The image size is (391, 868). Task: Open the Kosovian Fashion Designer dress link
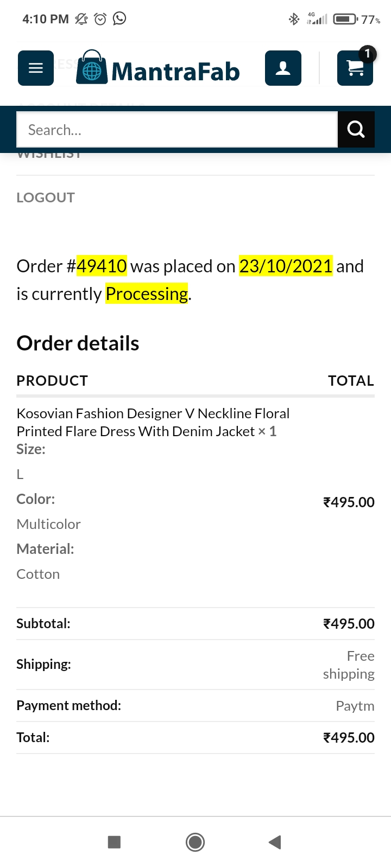153,422
